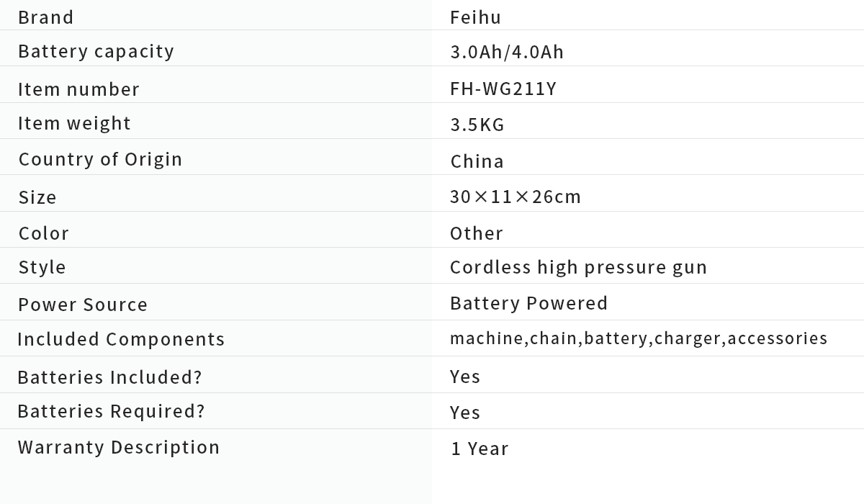Viewport: 864px width, 504px height.
Task: Click the Power Source label
Action: pyautogui.click(x=83, y=305)
